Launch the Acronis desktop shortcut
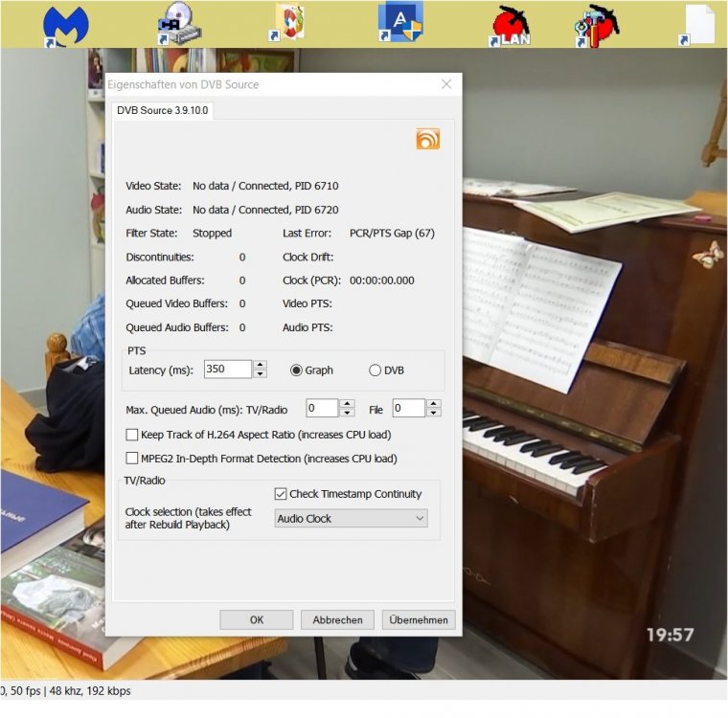This screenshot has height=718, width=728. (400, 23)
